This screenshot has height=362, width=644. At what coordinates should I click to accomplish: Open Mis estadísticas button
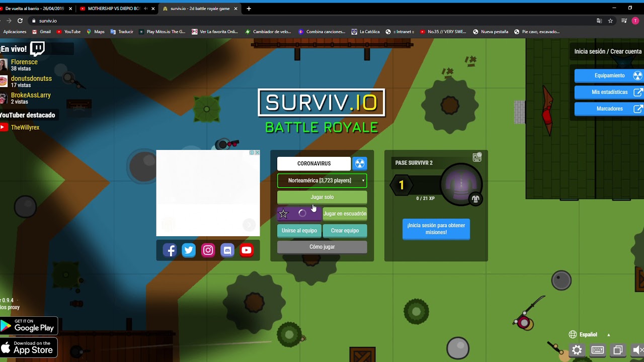(x=609, y=92)
